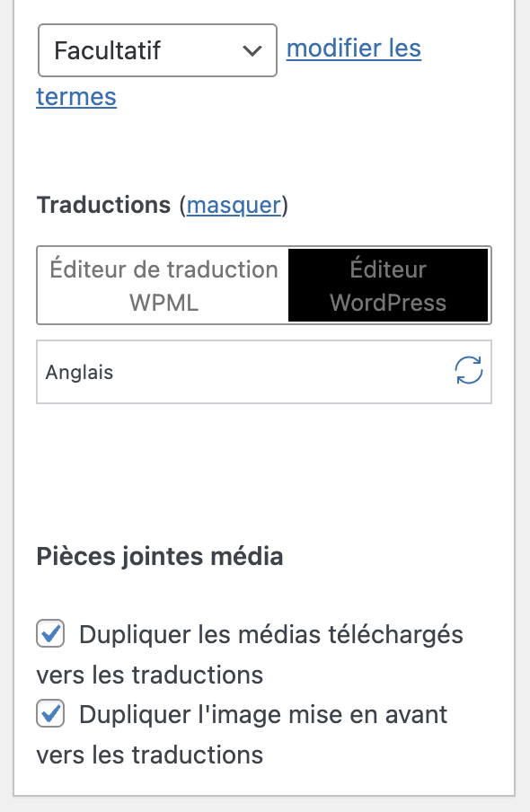Screen dimensions: 530x812
Task: Uncheck Dupliquer l'image mise en avant checkbox
Action: 50,713
